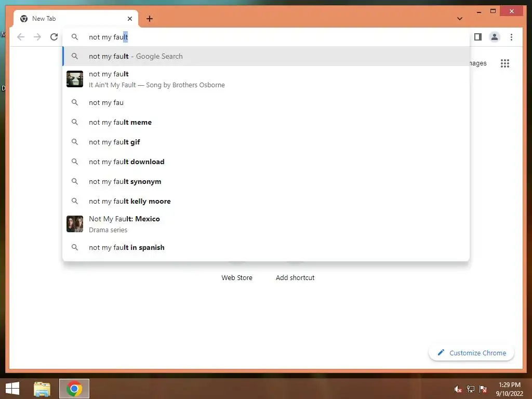This screenshot has height=399, width=532.
Task: Click the Brothers Osborne song thumbnail
Action: [x=75, y=79]
